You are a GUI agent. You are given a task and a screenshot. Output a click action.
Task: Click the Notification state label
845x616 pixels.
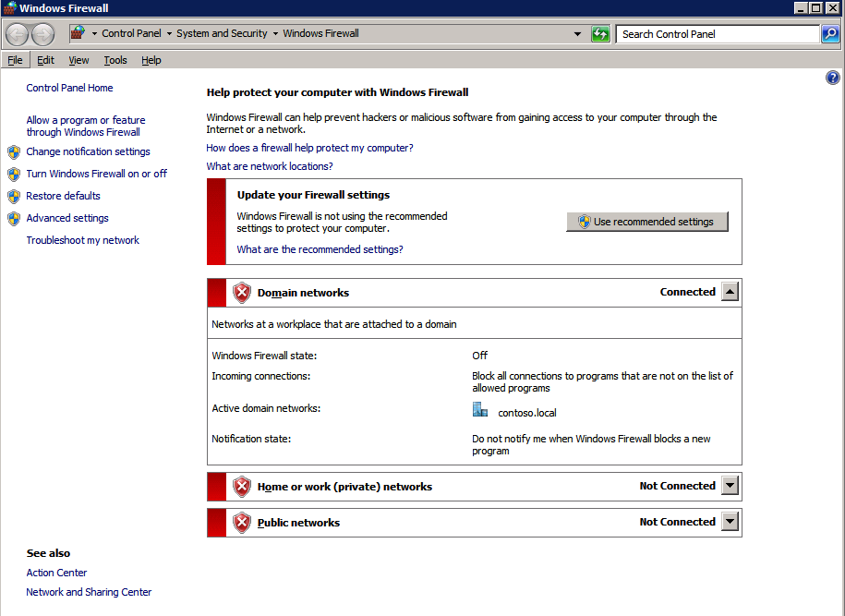coord(251,439)
